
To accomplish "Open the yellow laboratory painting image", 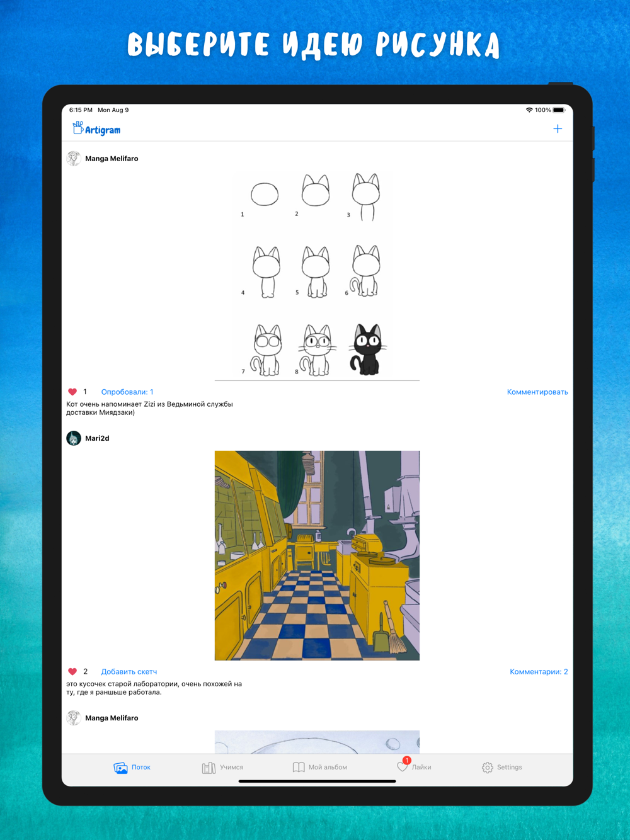I will (x=317, y=555).
